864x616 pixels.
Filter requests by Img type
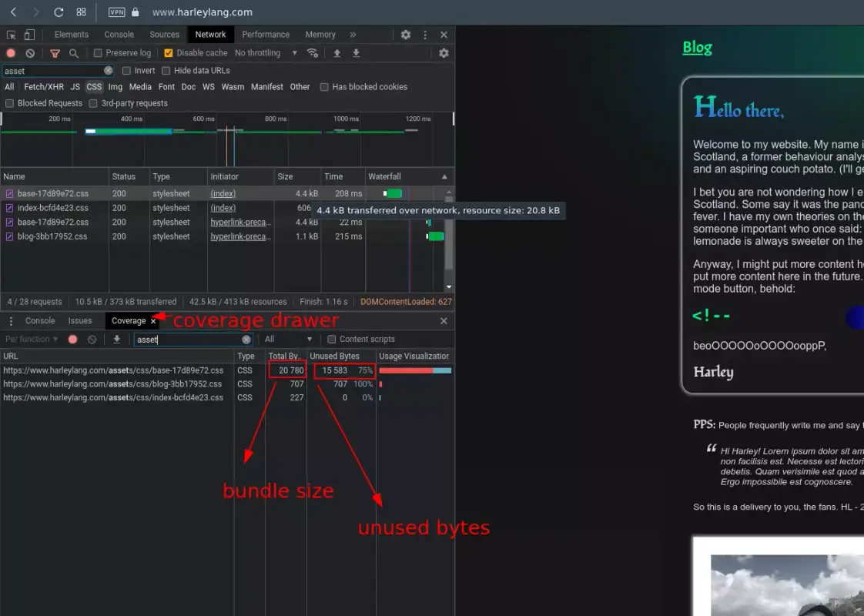point(116,87)
